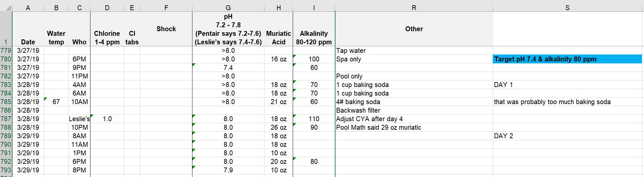Select the 'DAY 2' cell
The height and width of the screenshot is (177, 644).
point(567,136)
